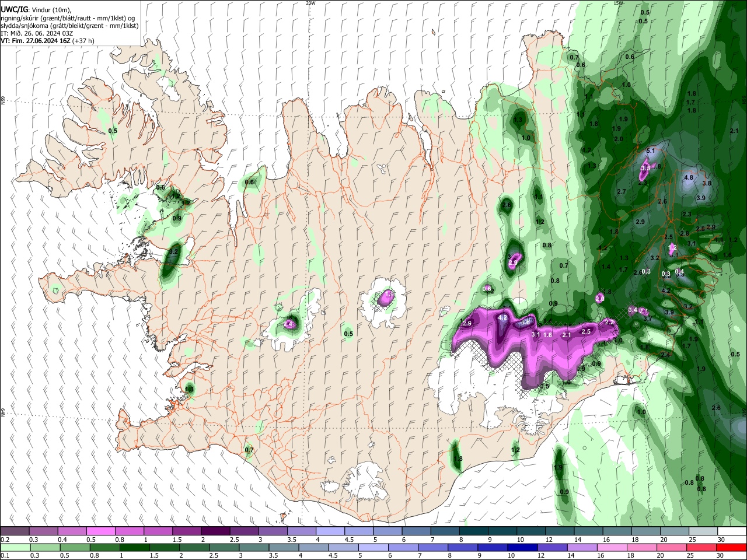Click the 'UWC/IG: Vindur (10m)' title line
This screenshot has width=747, height=560.
36,10
